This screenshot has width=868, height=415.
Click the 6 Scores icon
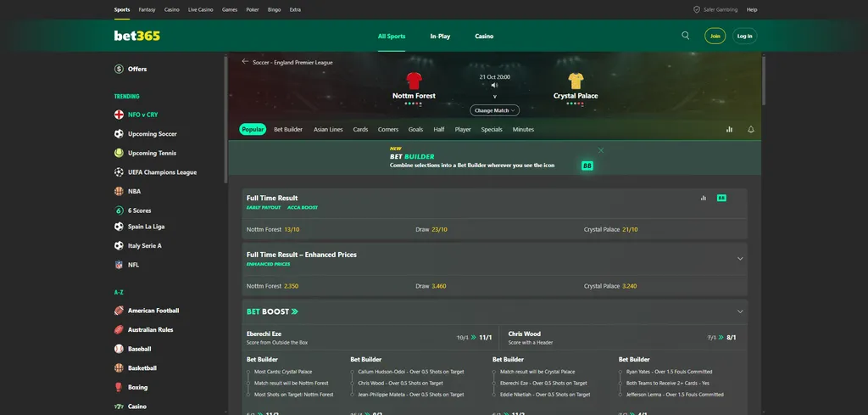(119, 210)
